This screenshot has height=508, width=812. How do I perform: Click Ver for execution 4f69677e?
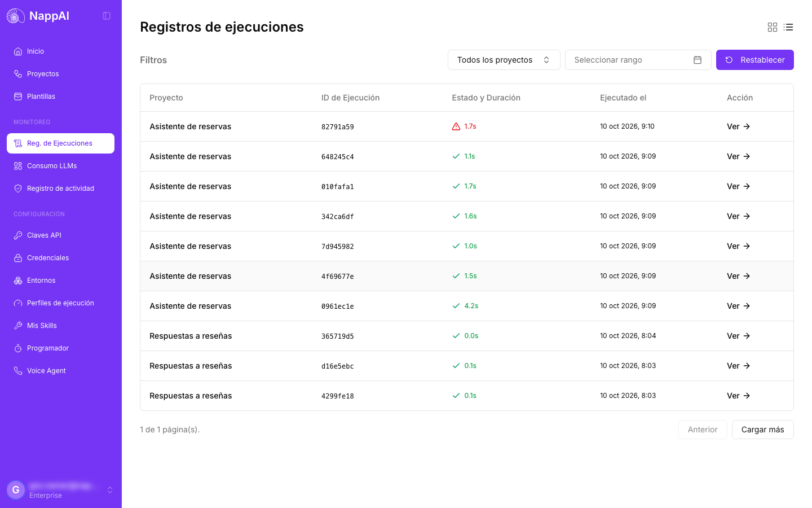coord(738,276)
